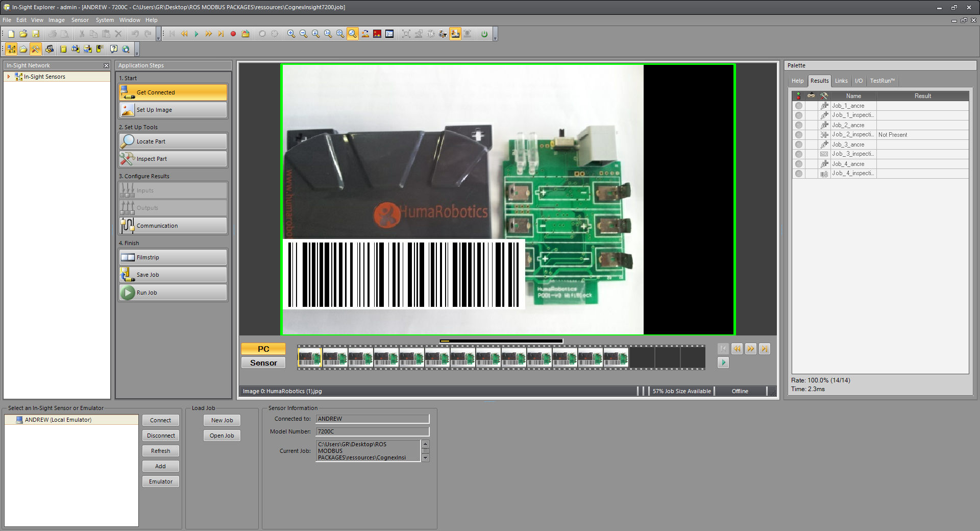Switch to the Help tab in Palette
980x531 pixels.
pyautogui.click(x=797, y=81)
